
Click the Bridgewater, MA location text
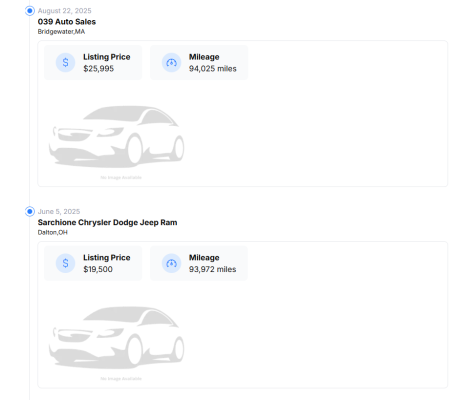[61, 32]
